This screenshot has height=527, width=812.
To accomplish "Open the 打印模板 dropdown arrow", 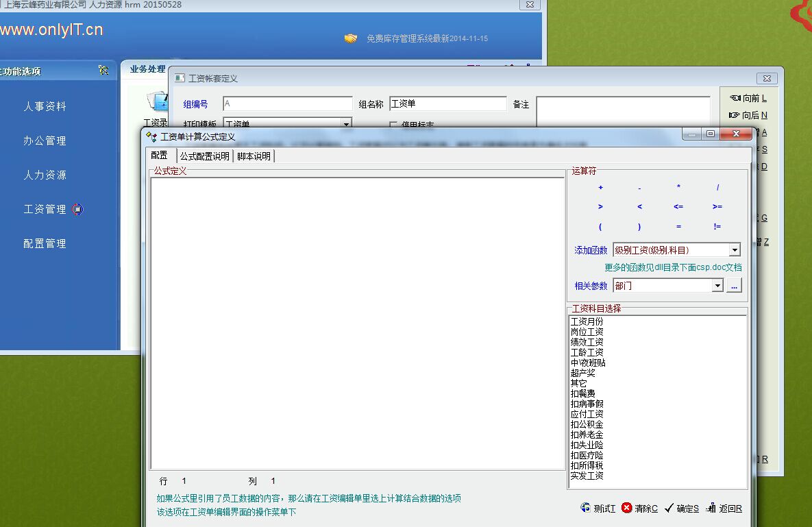I will point(346,125).
